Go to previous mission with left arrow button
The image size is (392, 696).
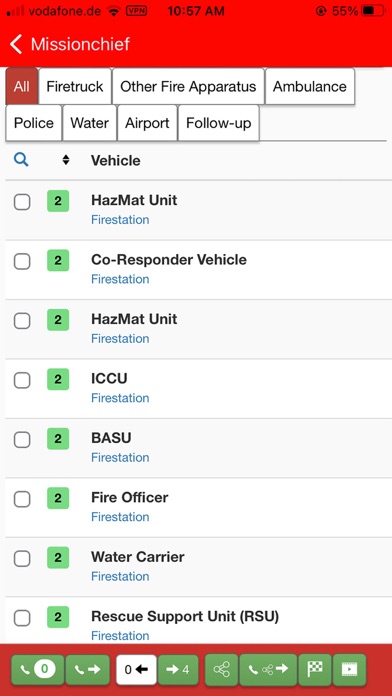tap(136, 669)
